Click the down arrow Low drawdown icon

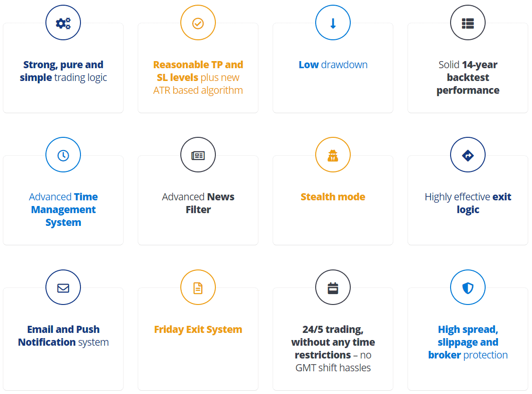pos(333,23)
